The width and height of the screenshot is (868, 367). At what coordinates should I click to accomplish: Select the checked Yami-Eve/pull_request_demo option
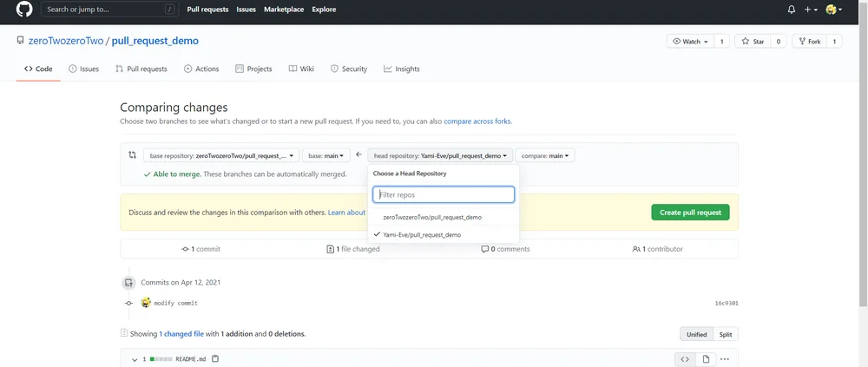tap(444, 235)
